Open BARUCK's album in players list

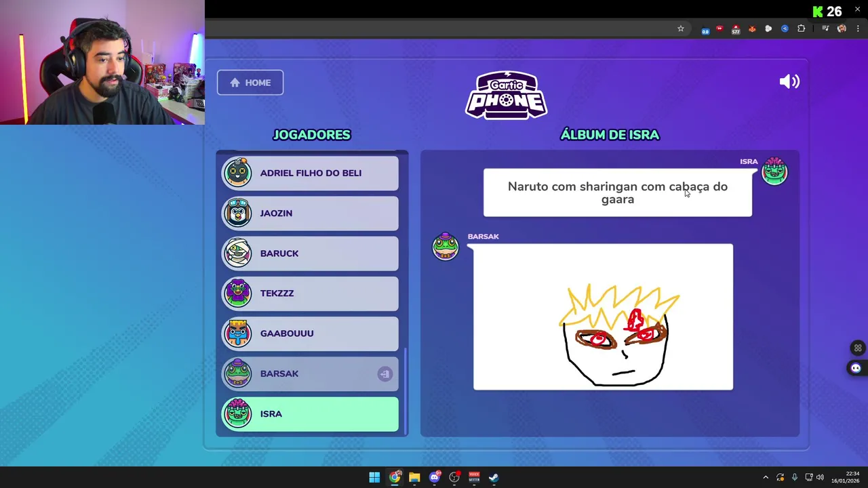pos(311,253)
